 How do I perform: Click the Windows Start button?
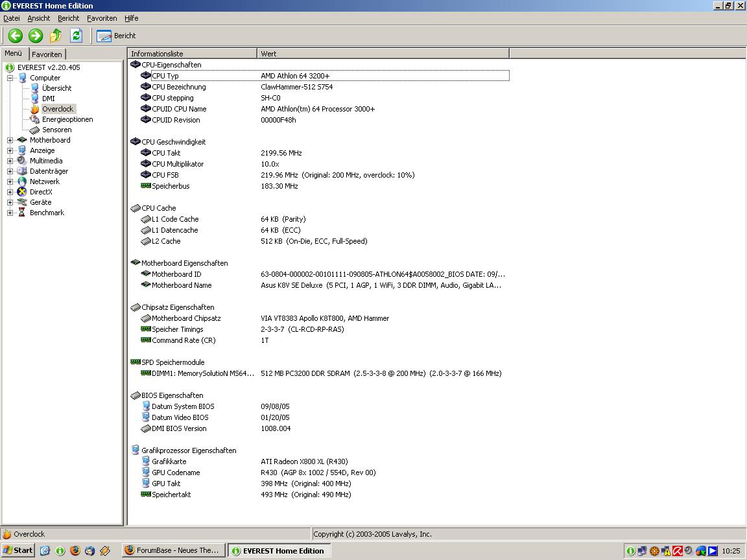(18, 550)
